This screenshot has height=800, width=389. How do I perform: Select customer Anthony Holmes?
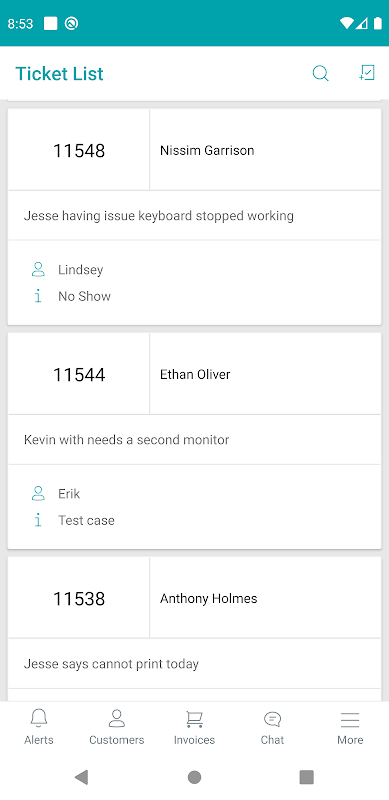[209, 598]
